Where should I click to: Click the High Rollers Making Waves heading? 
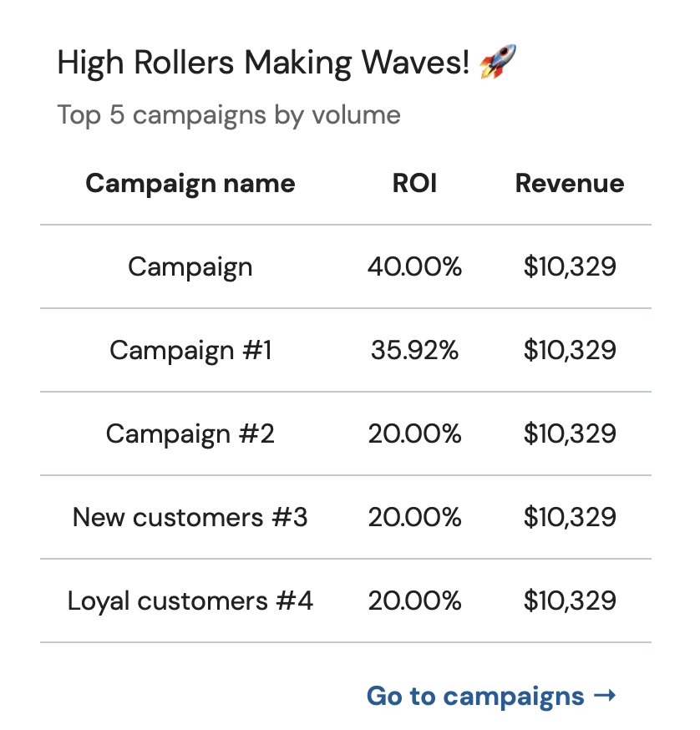pyautogui.click(x=263, y=63)
